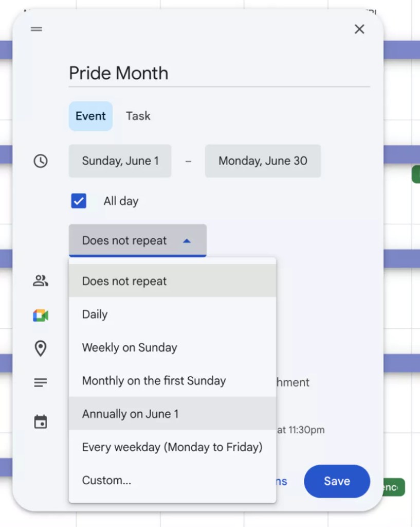Screen dimensions: 420x527
Task: Choose Annually on June 1
Action: coord(131,414)
